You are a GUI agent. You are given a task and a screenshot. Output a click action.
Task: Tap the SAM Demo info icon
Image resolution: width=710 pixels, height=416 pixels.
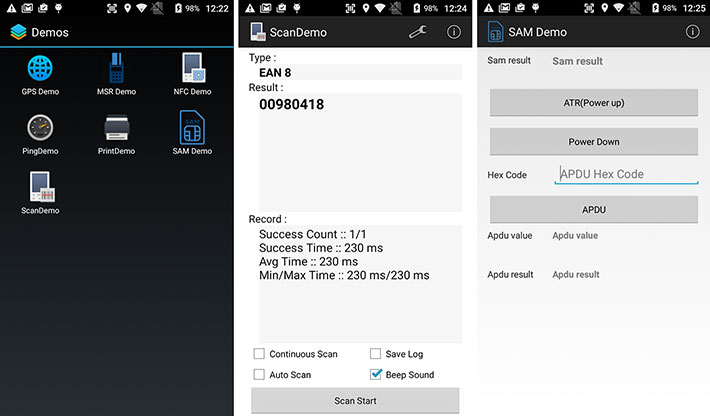pyautogui.click(x=692, y=32)
